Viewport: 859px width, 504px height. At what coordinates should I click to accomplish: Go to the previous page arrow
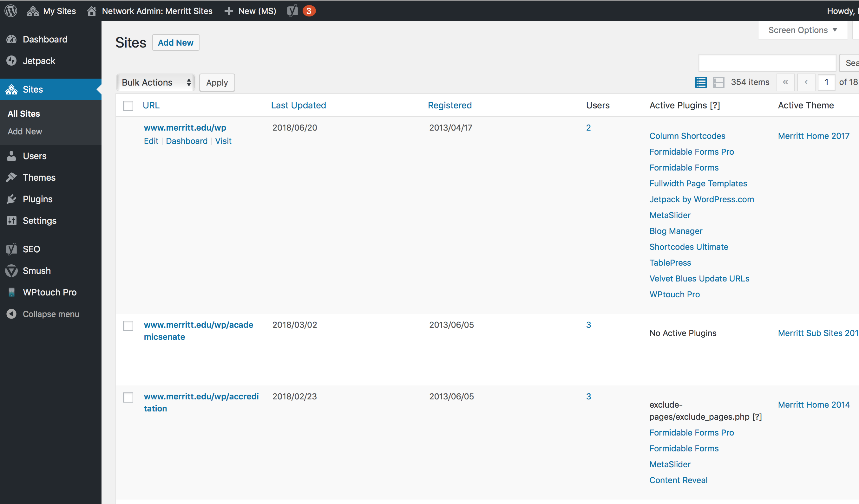click(x=806, y=82)
